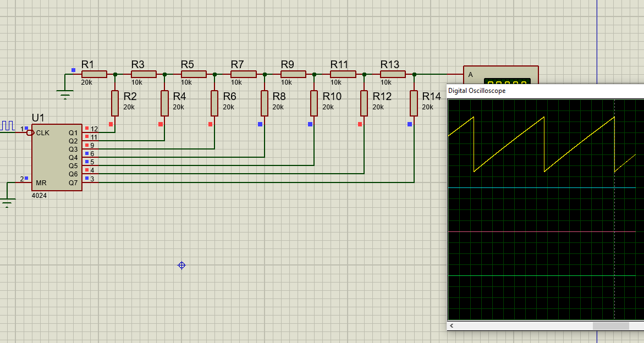The image size is (644, 343).
Task: Select the oscilloscope instrument component
Action: (500, 75)
